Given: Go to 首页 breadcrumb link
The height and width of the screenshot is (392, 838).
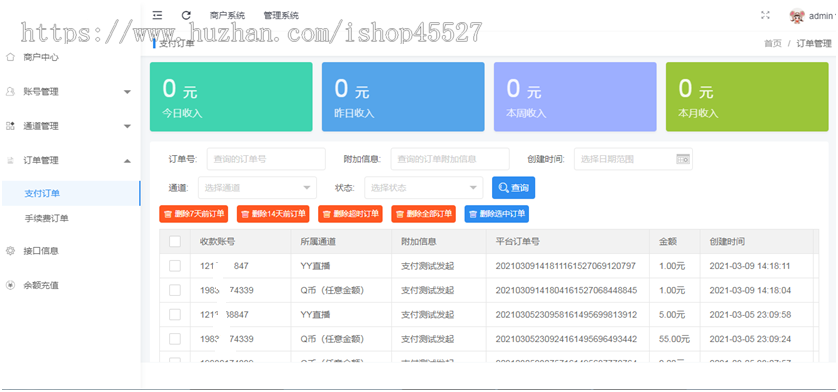Looking at the screenshot, I should click(772, 43).
